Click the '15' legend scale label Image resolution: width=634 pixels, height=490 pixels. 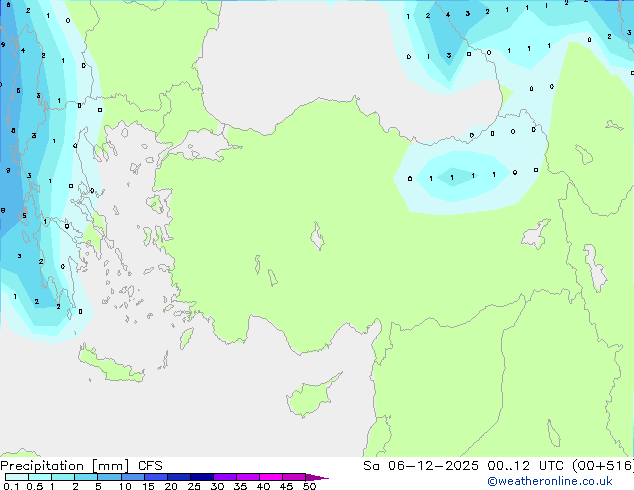[148, 486]
